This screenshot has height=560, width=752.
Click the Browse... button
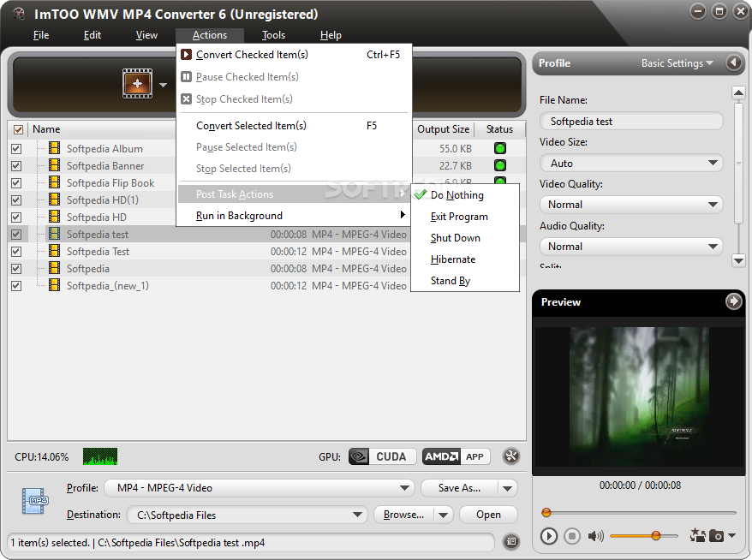pos(403,515)
